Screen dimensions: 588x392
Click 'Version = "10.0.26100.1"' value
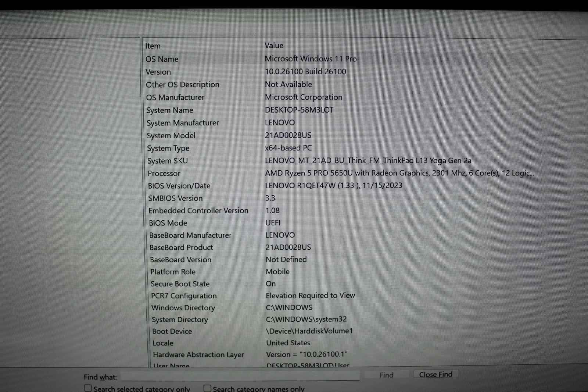pyautogui.click(x=307, y=354)
